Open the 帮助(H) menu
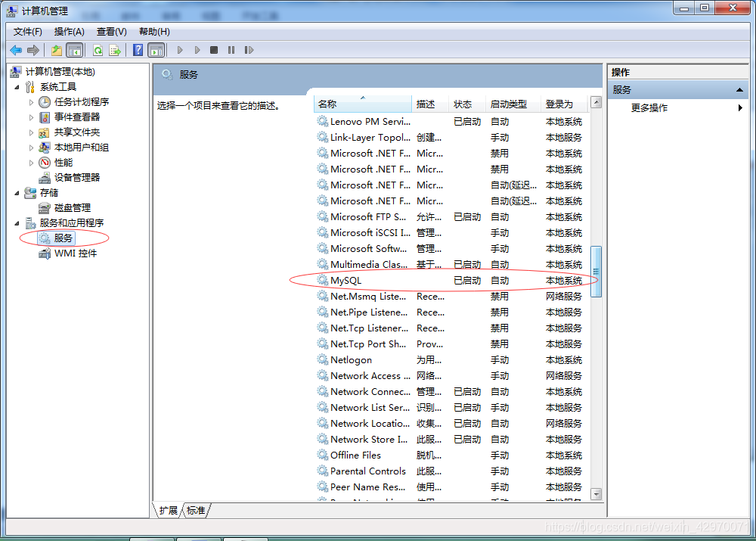The height and width of the screenshot is (541, 756). 154,32
